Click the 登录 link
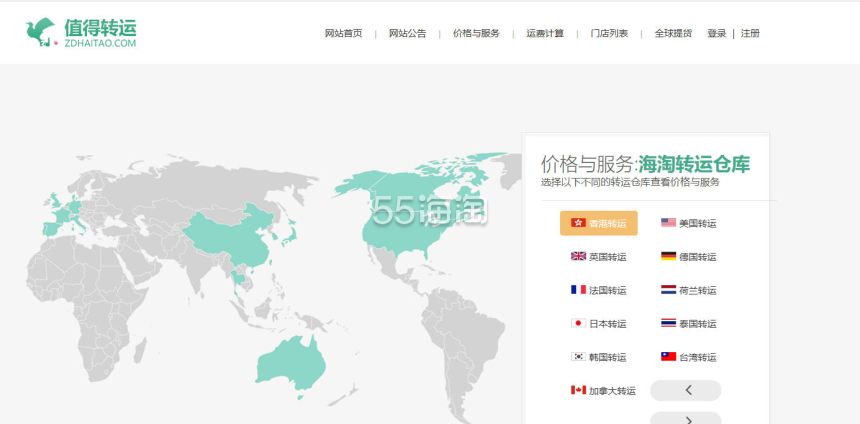Image resolution: width=860 pixels, height=424 pixels. point(716,33)
